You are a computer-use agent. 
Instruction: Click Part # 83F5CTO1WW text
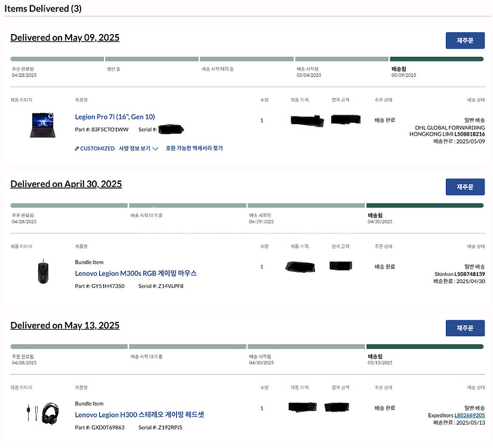[x=101, y=130]
